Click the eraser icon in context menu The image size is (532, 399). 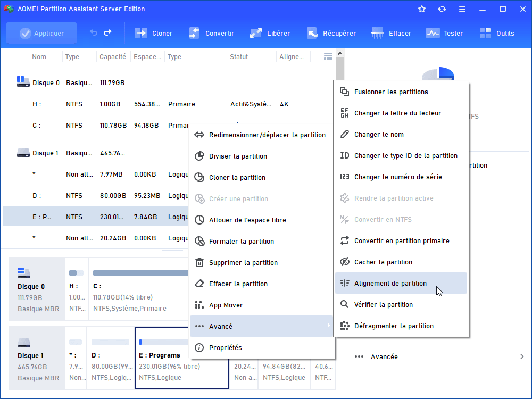click(199, 284)
